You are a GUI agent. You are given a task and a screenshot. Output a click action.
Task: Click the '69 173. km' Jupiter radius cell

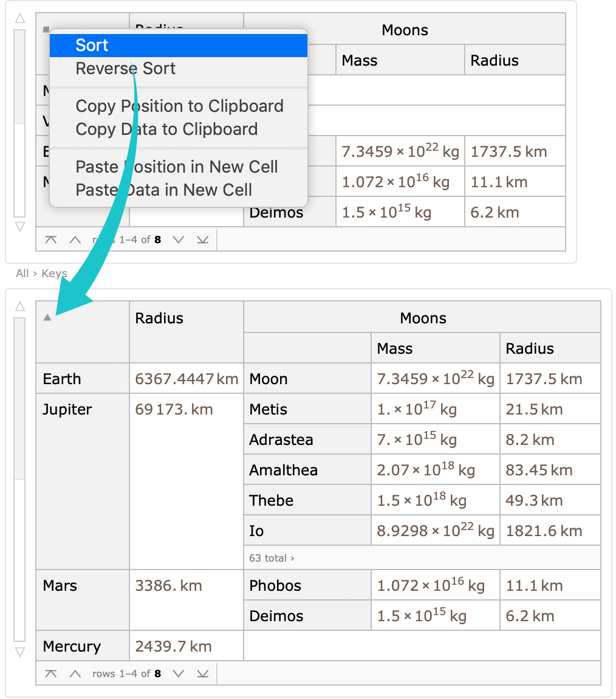point(186,481)
